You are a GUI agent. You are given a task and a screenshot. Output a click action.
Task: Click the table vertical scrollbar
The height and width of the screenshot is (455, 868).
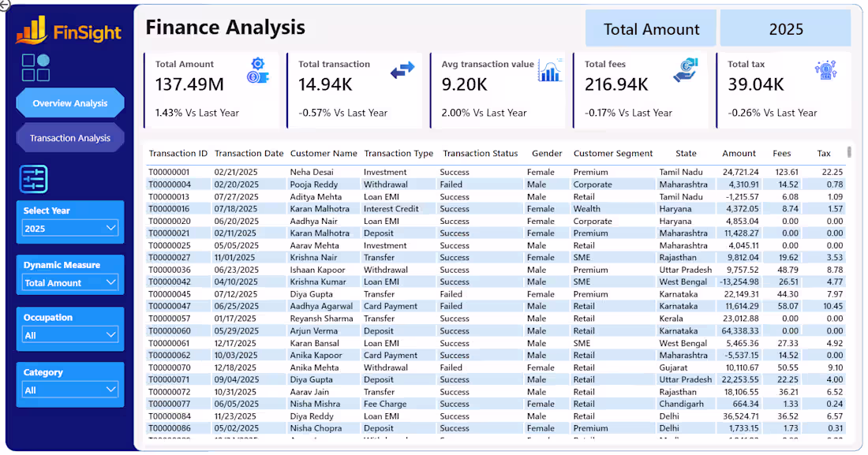pos(849,151)
